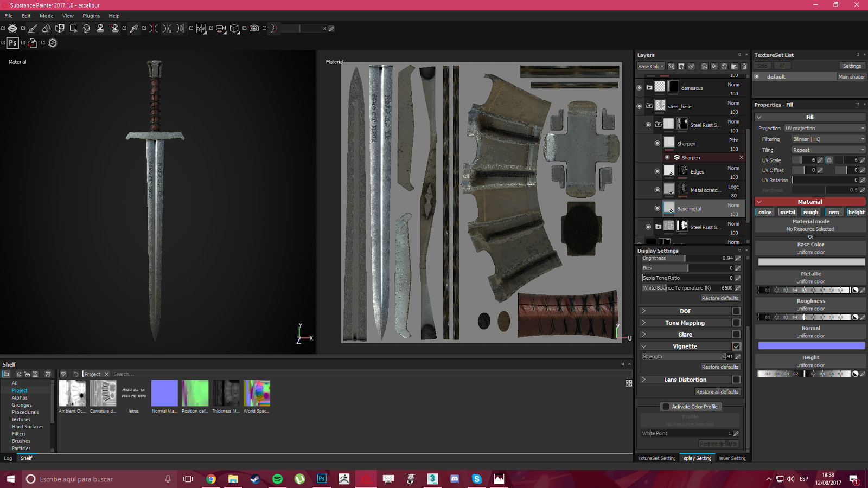Viewport: 868px width, 488px height.
Task: Check Activate Color Profile
Action: point(666,407)
